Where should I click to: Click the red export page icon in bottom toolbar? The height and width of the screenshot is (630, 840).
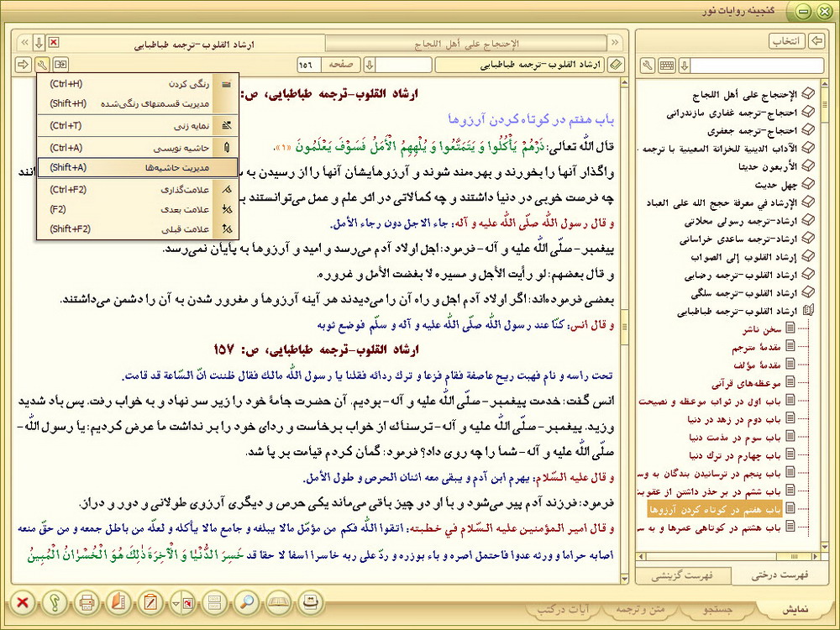pyautogui.click(x=188, y=603)
